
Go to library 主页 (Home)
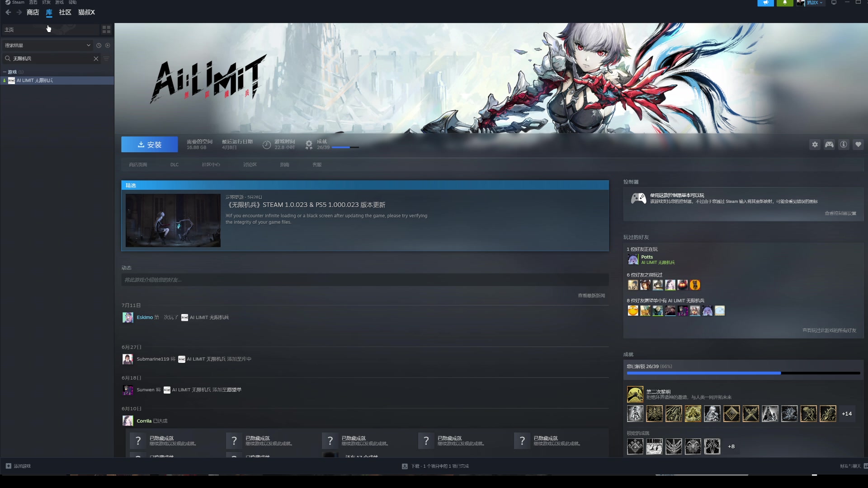(x=50, y=29)
